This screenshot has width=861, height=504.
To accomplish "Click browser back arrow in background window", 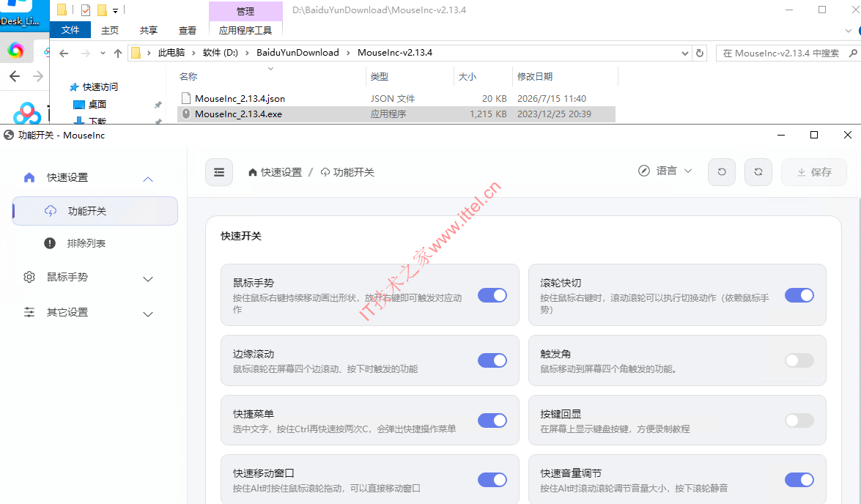I will [x=15, y=76].
